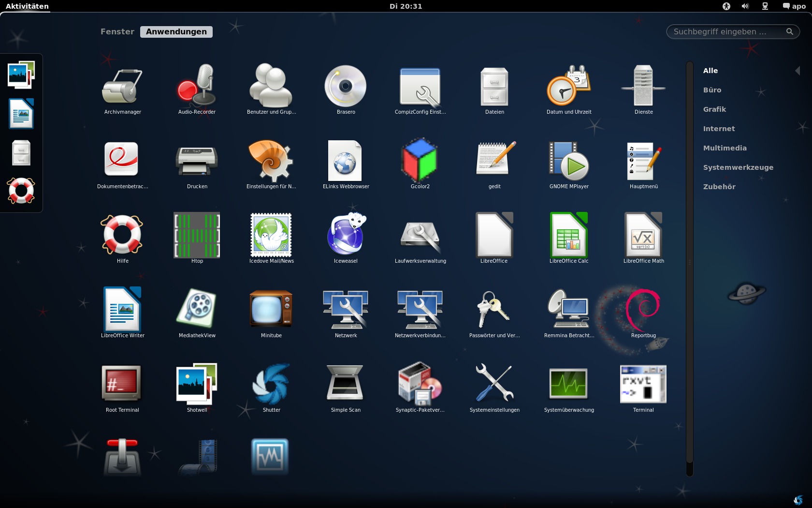Launch LibreOffice Writer from the grid

(122, 313)
